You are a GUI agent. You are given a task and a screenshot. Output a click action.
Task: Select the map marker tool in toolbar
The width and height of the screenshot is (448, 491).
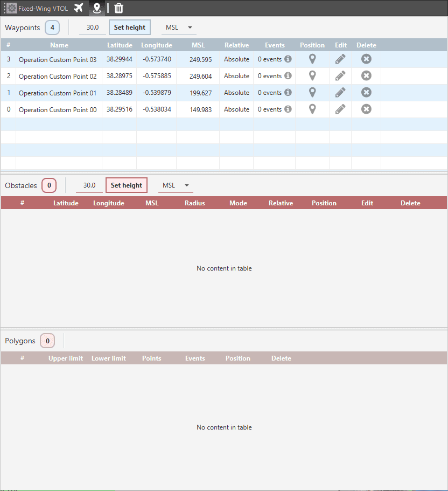[x=97, y=8]
